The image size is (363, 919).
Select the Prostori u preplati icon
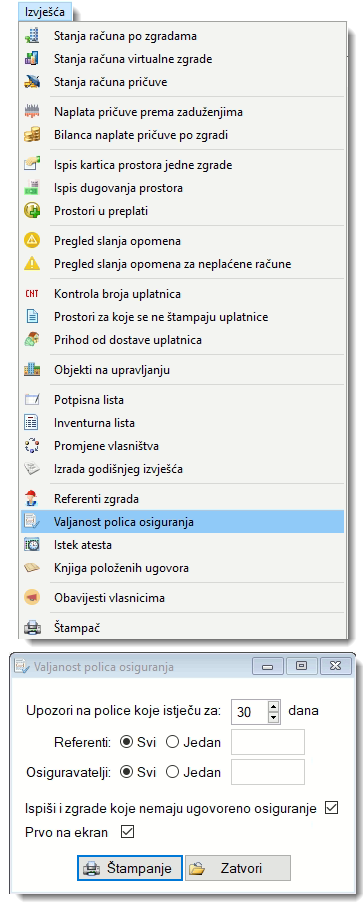[32, 210]
